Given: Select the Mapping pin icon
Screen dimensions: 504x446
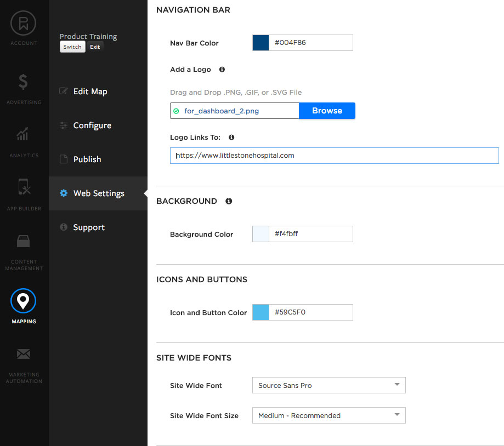Looking at the screenshot, I should point(24,300).
